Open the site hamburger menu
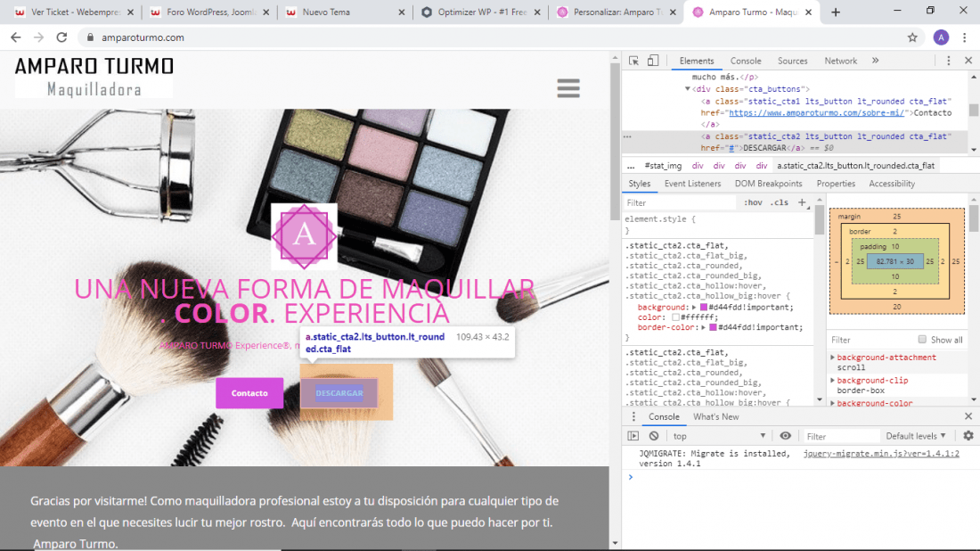The image size is (980, 551). point(568,88)
